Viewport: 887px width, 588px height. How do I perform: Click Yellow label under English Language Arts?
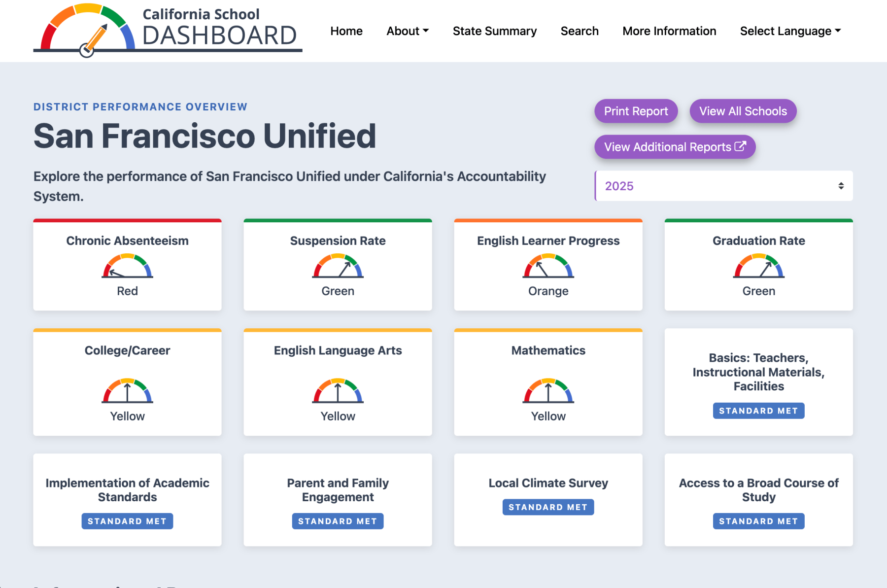tap(338, 416)
